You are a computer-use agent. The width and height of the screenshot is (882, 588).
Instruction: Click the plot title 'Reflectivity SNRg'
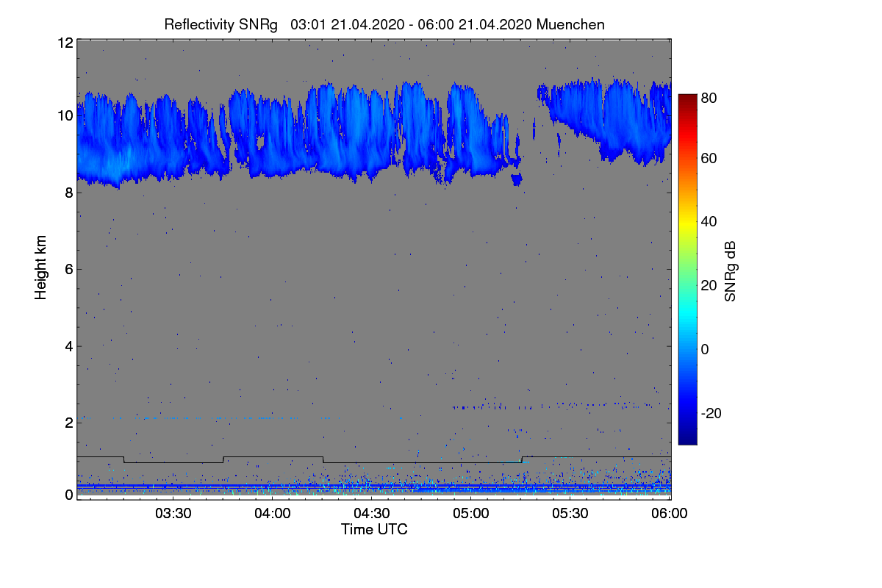coord(220,24)
